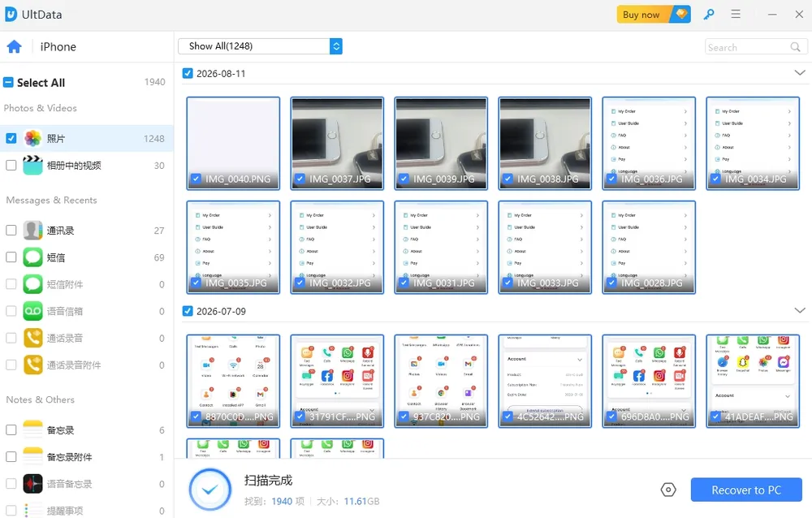
Task: Uncheck the 2026-07-09 date group checkbox
Action: coord(188,311)
